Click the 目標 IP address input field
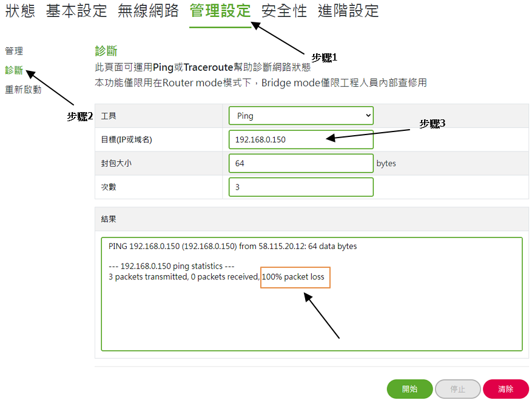Screen dimensions: 532x406 click(301, 139)
